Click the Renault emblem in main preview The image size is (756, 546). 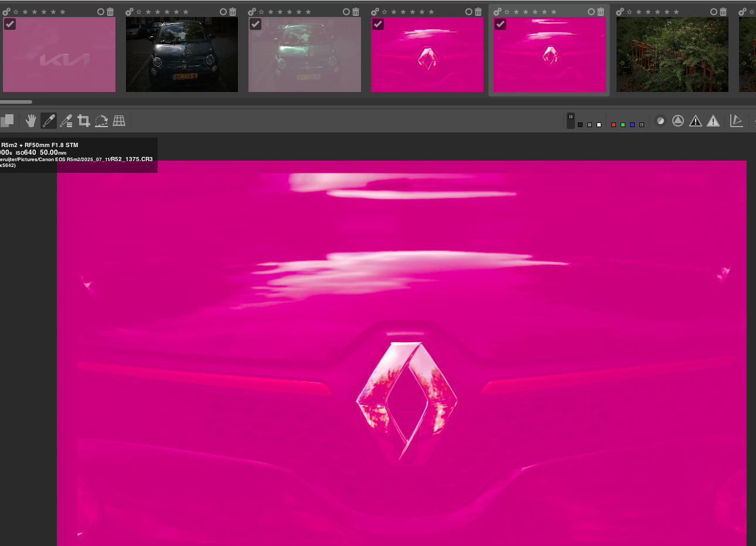[407, 400]
